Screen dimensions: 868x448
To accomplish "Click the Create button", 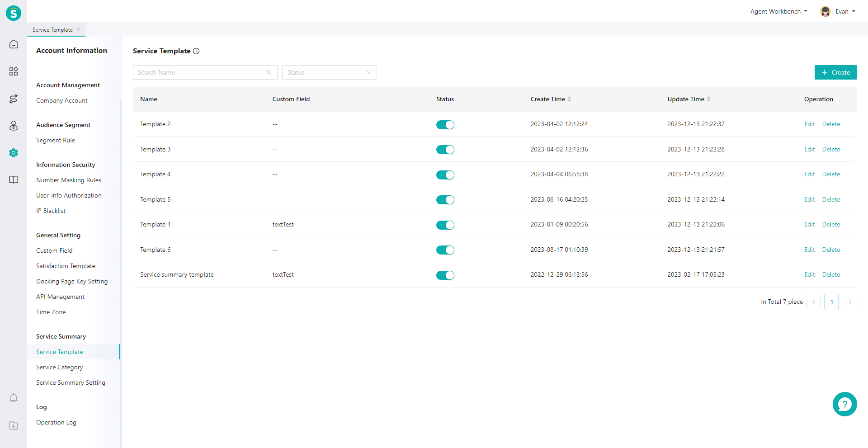I will (x=835, y=72).
